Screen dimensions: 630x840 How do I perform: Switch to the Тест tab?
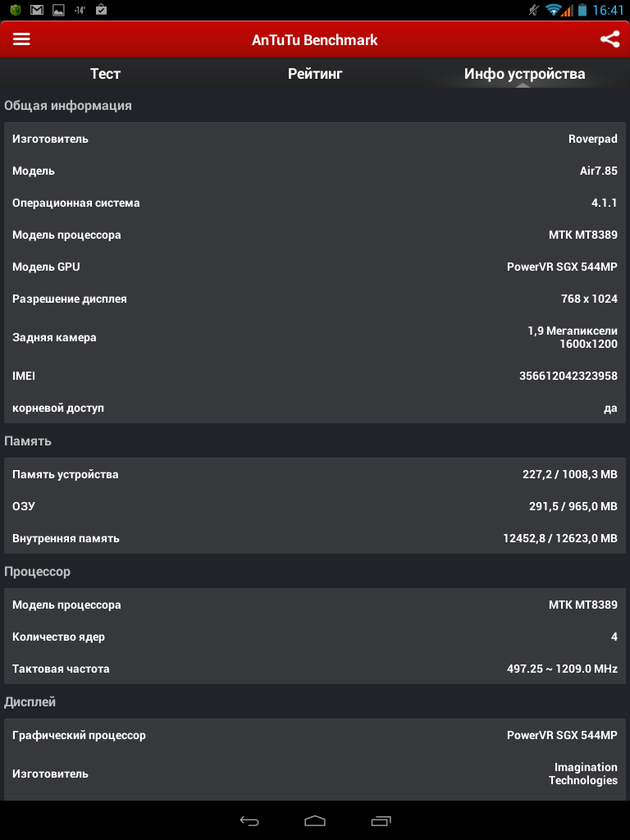click(105, 74)
